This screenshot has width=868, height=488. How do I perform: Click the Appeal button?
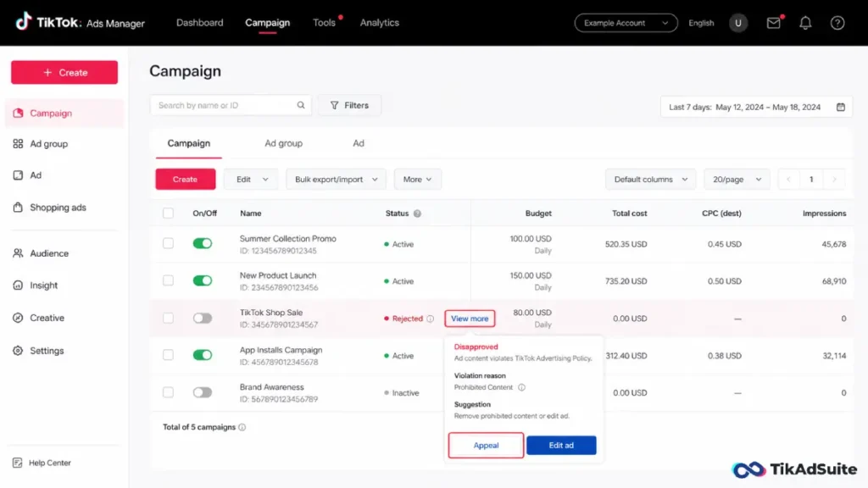coord(486,446)
